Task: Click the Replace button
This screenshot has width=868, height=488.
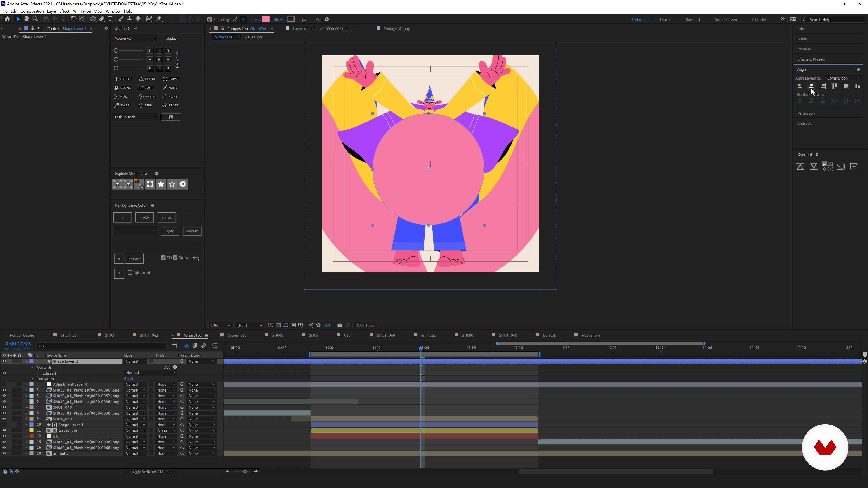Action: tap(134, 259)
